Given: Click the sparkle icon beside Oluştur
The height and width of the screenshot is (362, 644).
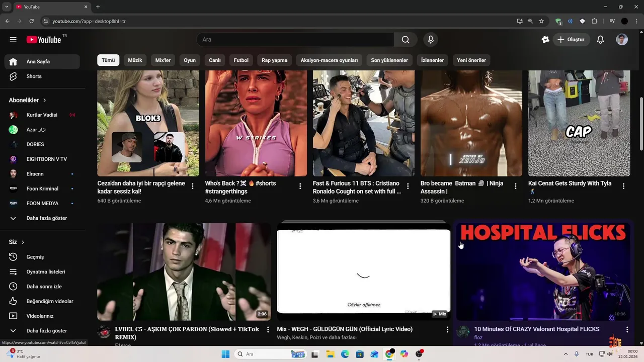Looking at the screenshot, I should pyautogui.click(x=545, y=40).
